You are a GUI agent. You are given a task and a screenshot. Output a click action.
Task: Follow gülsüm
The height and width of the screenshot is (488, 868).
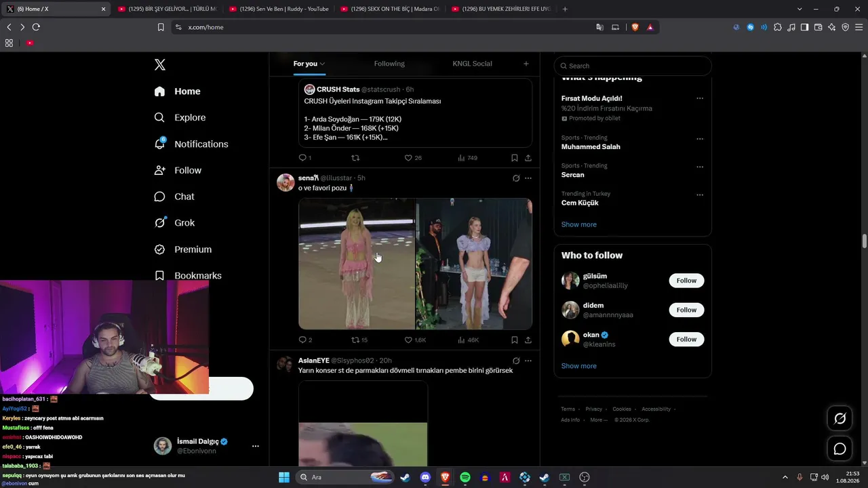coord(686,281)
